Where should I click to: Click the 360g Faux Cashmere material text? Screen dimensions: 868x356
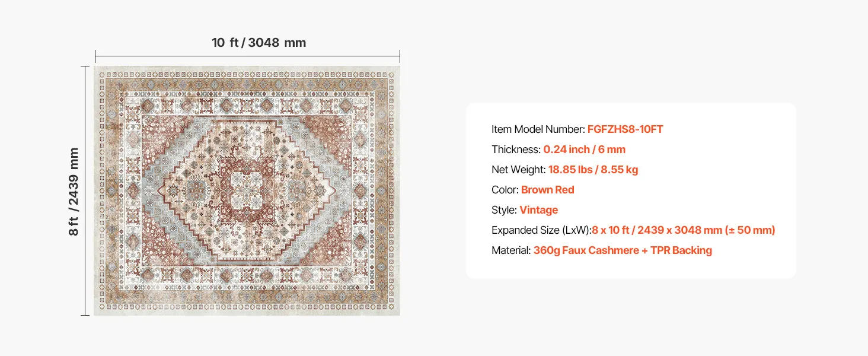pyautogui.click(x=585, y=250)
